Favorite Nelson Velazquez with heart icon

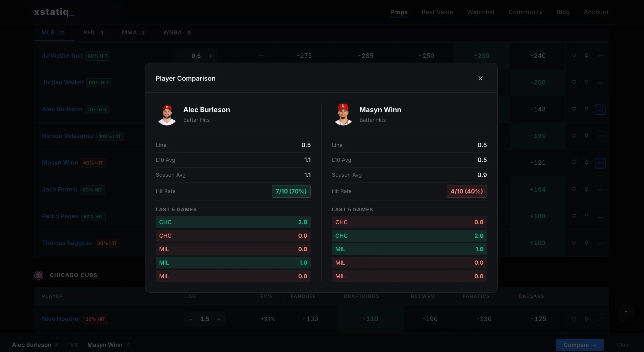tap(574, 136)
